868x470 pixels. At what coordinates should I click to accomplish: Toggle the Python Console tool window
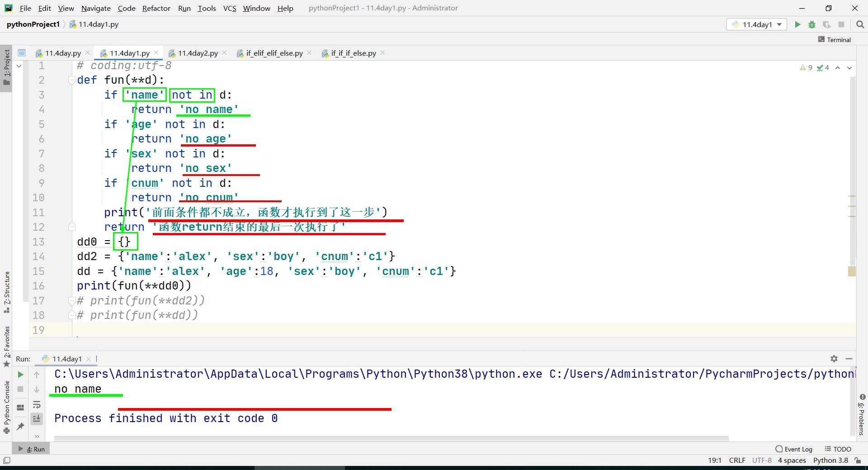coord(6,407)
